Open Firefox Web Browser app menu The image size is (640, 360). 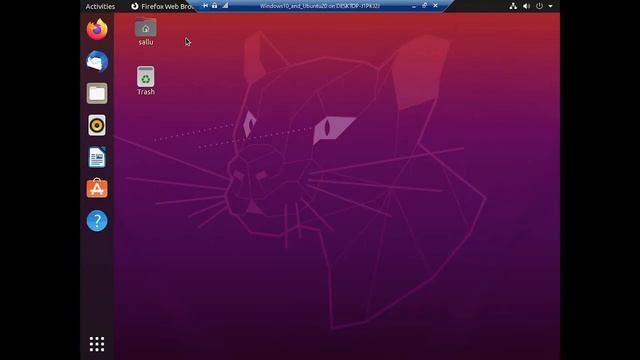pyautogui.click(x=162, y=6)
